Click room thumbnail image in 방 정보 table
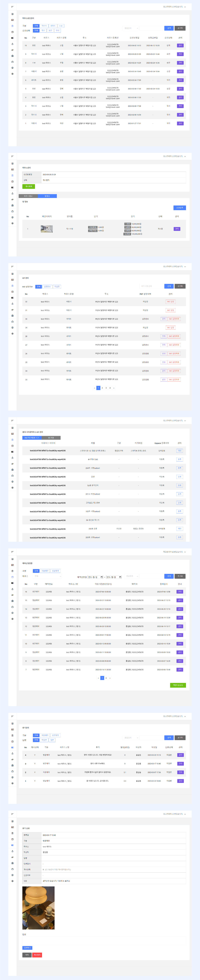The image size is (200, 980). (x=47, y=229)
